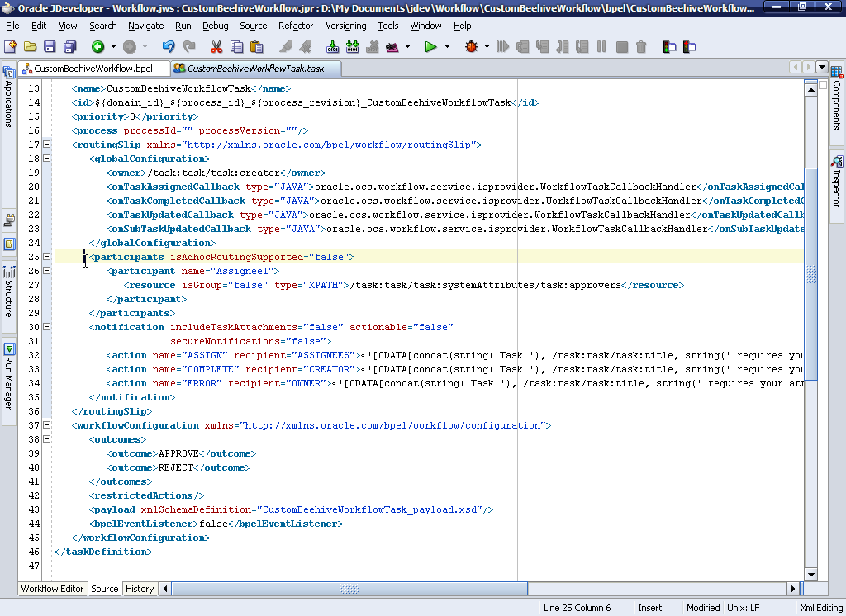Viewport: 846px width, 616px height.
Task: Click the green Run arrow icon
Action: (x=430, y=47)
